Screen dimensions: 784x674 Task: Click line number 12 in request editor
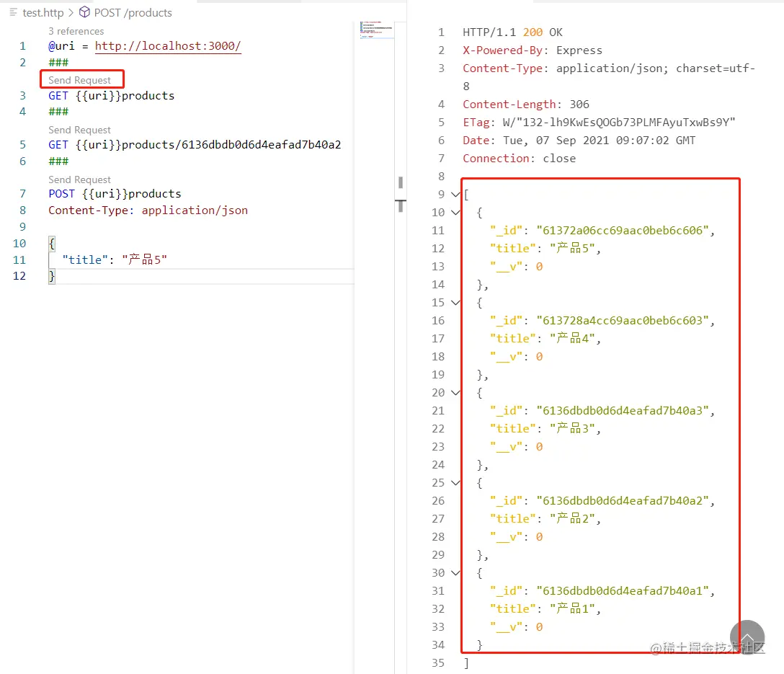click(x=19, y=276)
